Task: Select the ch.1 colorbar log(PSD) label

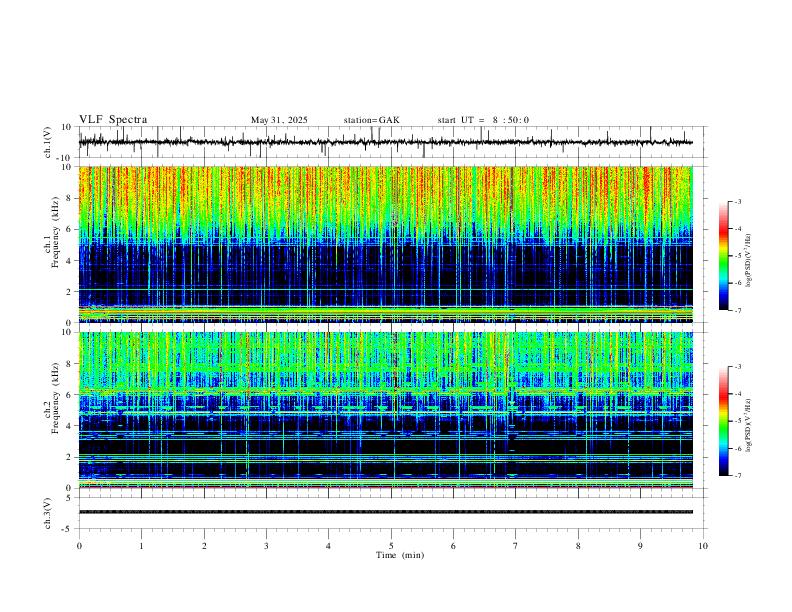Action: point(749,261)
